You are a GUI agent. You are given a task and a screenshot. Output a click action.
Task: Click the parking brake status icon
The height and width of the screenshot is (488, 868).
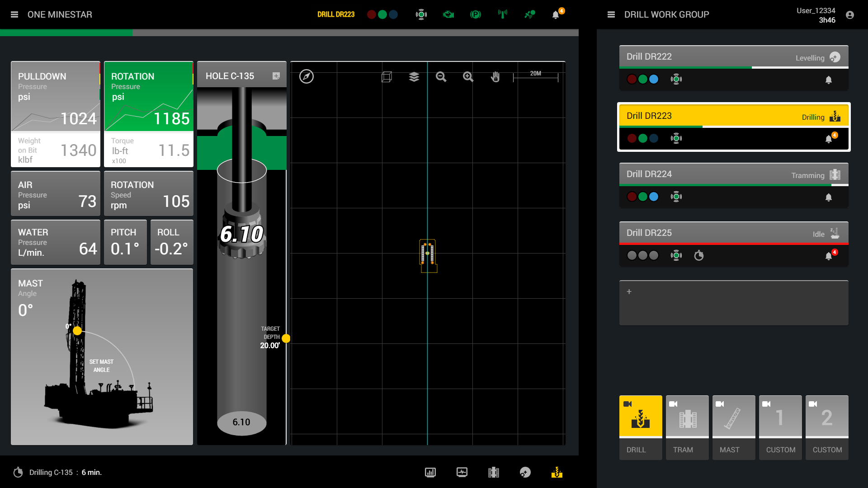click(475, 14)
